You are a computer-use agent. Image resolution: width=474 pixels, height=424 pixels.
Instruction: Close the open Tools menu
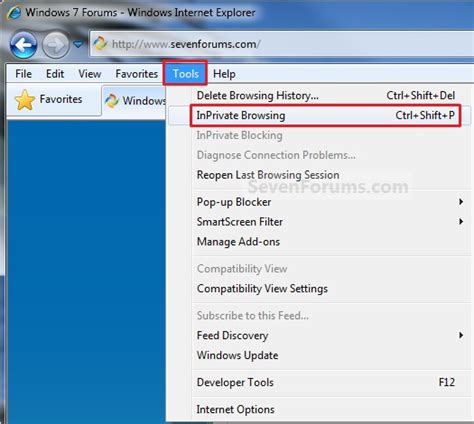pos(185,73)
